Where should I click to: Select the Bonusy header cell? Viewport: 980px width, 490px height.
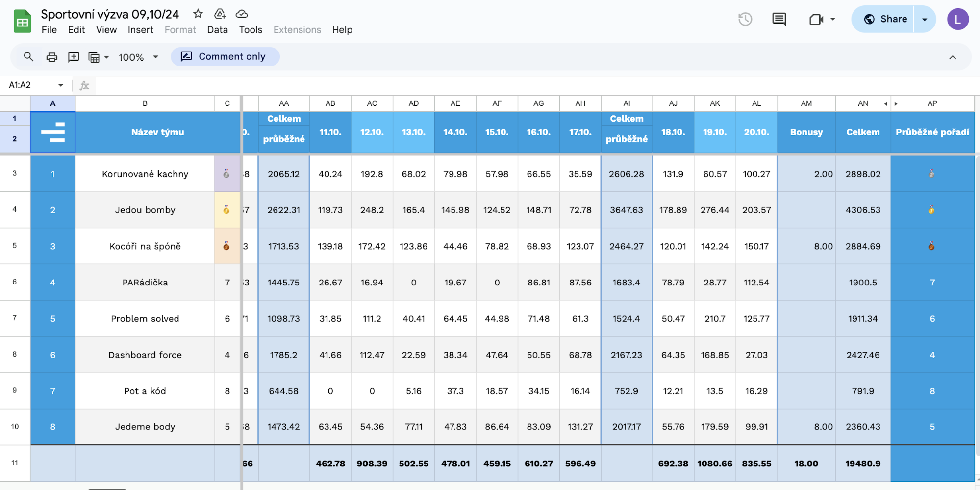tap(806, 132)
